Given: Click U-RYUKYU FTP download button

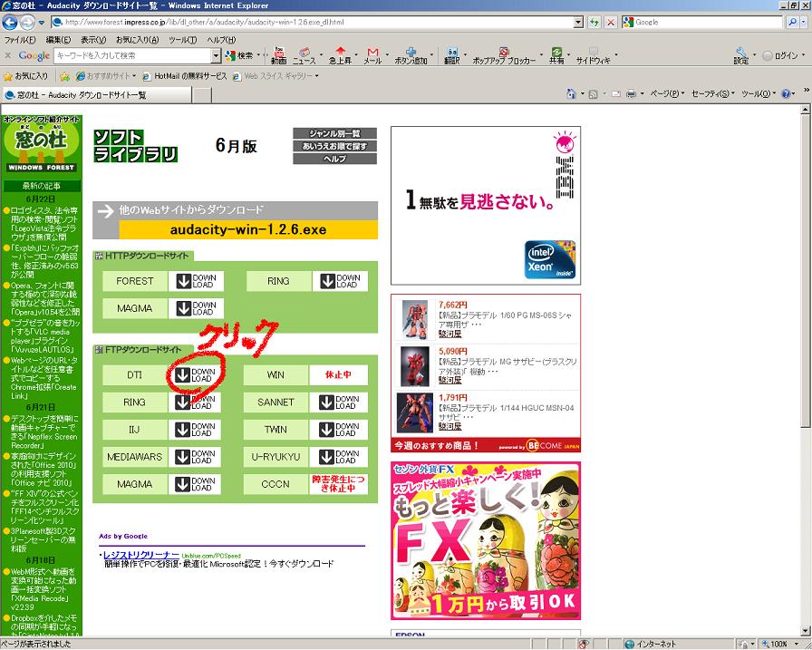Looking at the screenshot, I should [x=339, y=457].
